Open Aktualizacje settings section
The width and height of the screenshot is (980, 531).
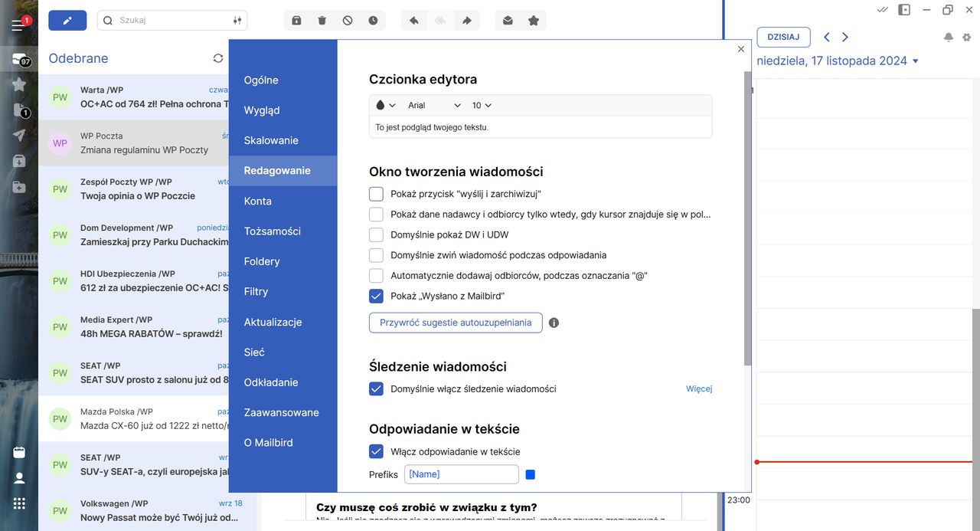283,322
